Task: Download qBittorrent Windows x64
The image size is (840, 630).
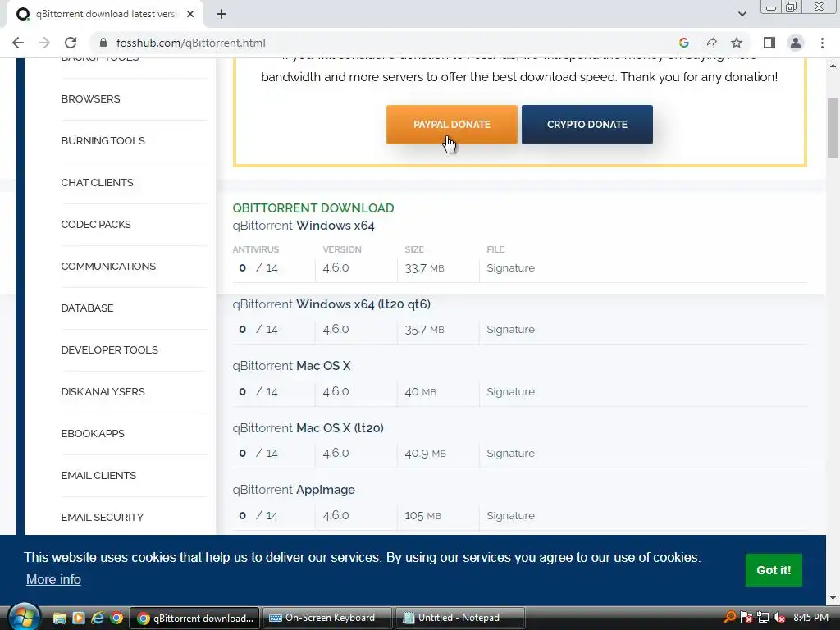Action: point(304,226)
